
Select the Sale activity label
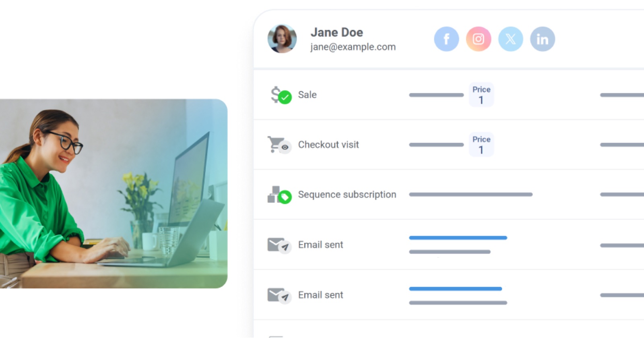click(x=307, y=95)
